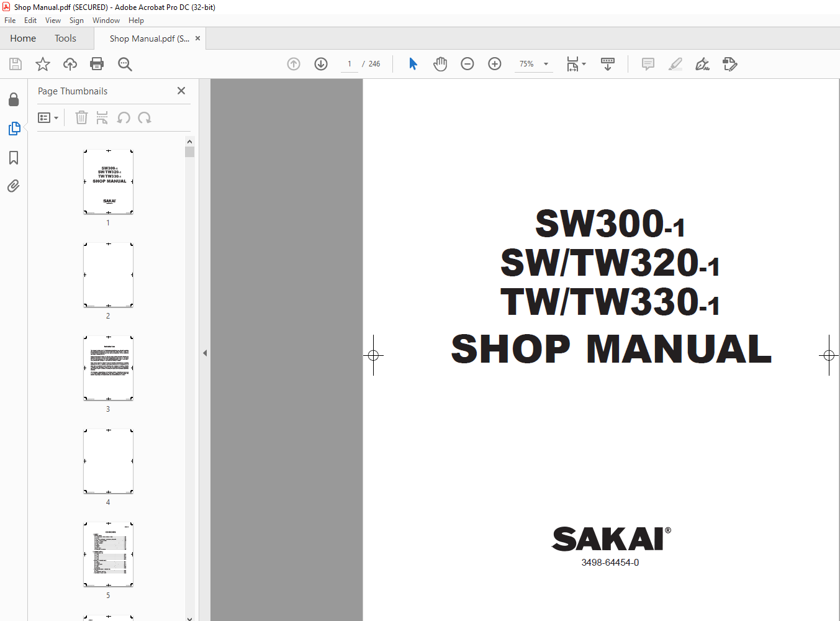Screen dimensions: 840x621
Task: Add the file to starred with the star icon
Action: (x=43, y=64)
